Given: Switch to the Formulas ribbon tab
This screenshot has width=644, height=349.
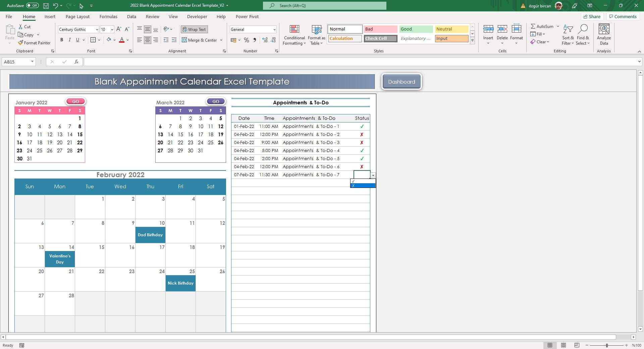Looking at the screenshot, I should tap(108, 16).
